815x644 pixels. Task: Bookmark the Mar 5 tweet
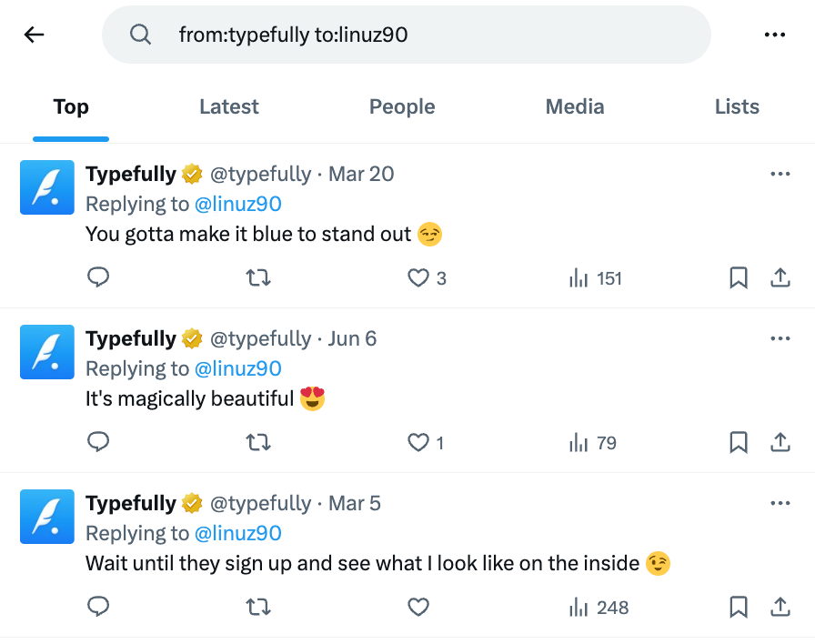coord(739,608)
